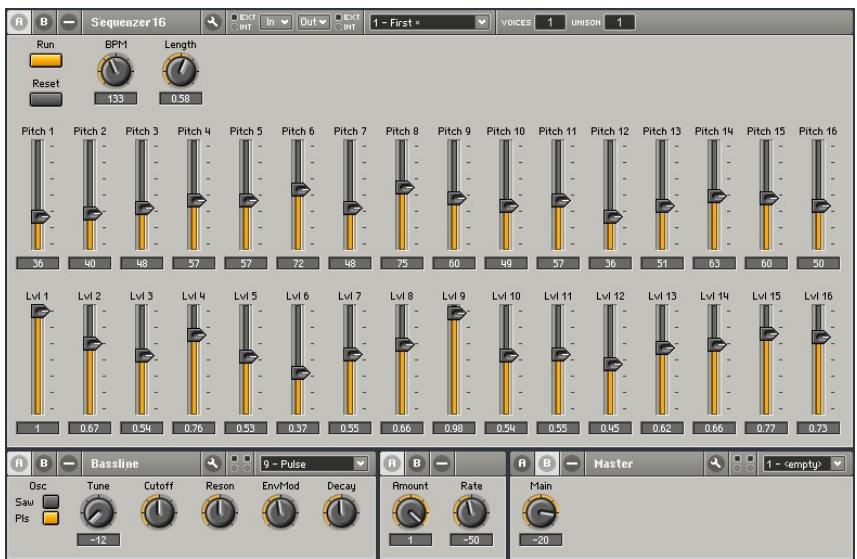Click the EnvMod knob
The height and width of the screenshot is (559, 857).
click(280, 513)
